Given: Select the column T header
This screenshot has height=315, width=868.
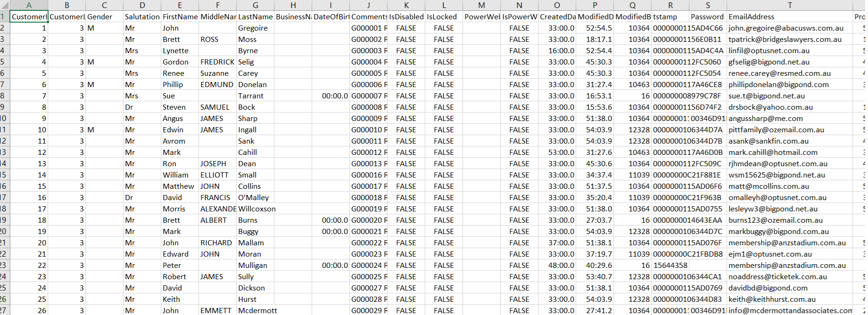Looking at the screenshot, I should point(790,5).
